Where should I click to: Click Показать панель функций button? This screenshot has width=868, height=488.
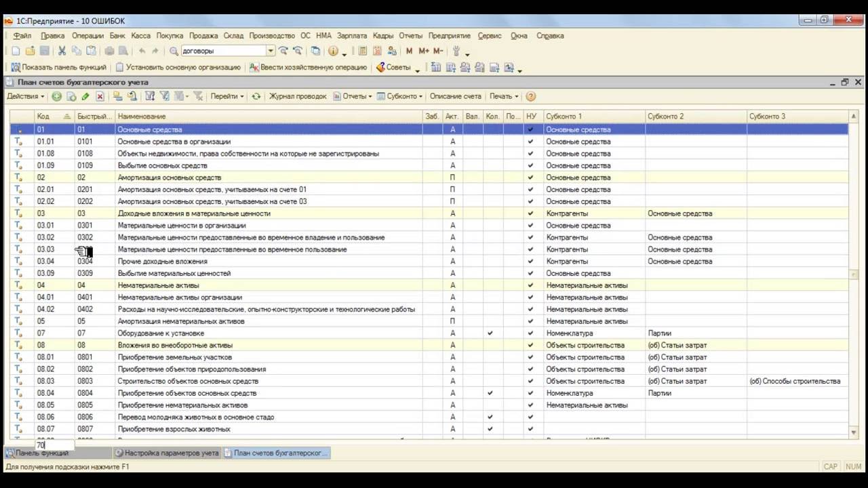point(58,67)
